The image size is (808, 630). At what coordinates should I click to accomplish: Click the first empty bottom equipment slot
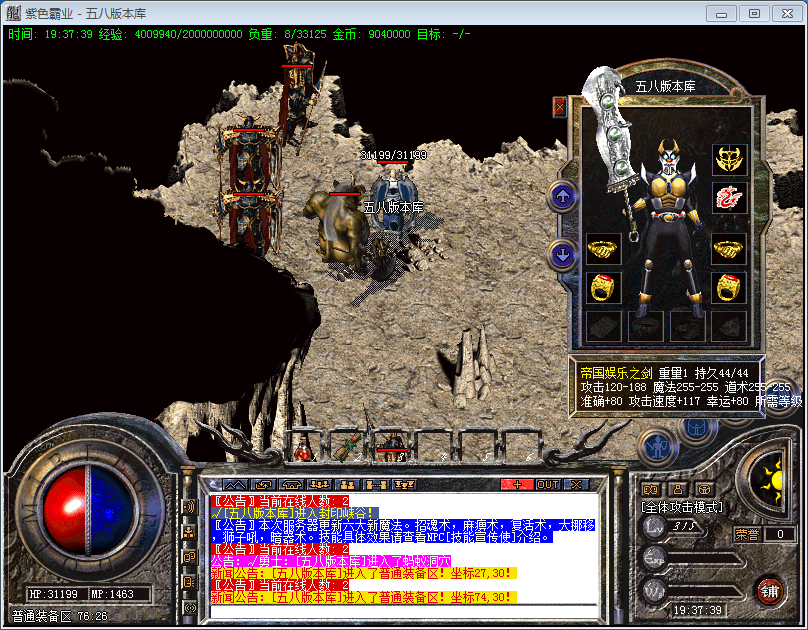pos(603,326)
